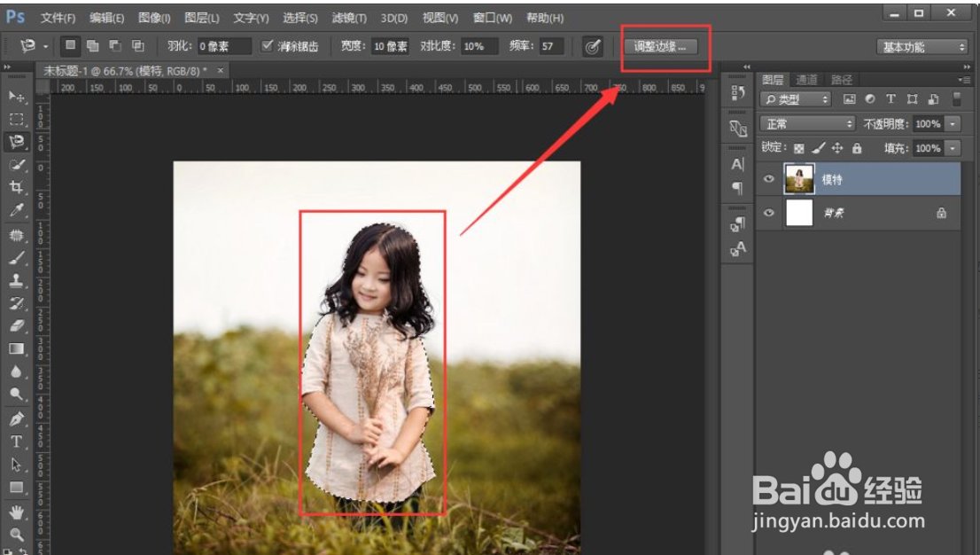Screen dimensions: 980x555
Task: Select the Magnetic Lasso tool in toolbox
Action: click(16, 141)
